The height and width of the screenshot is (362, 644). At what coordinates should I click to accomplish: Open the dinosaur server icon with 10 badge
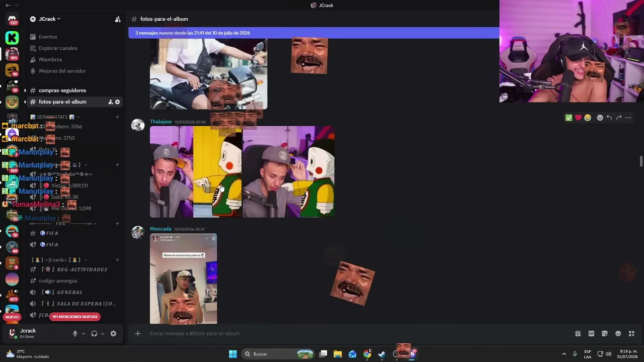tap(12, 70)
